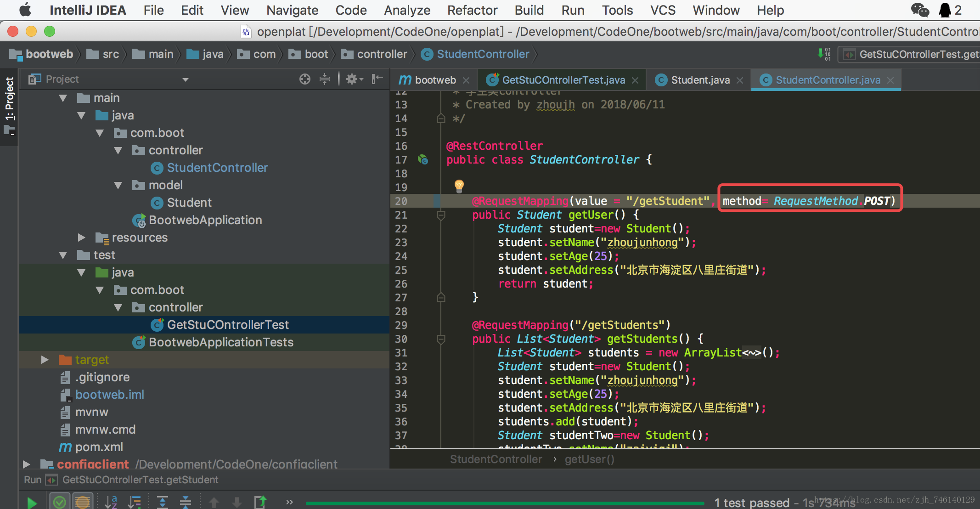The height and width of the screenshot is (509, 980).
Task: Collapse all test results
Action: [186, 502]
